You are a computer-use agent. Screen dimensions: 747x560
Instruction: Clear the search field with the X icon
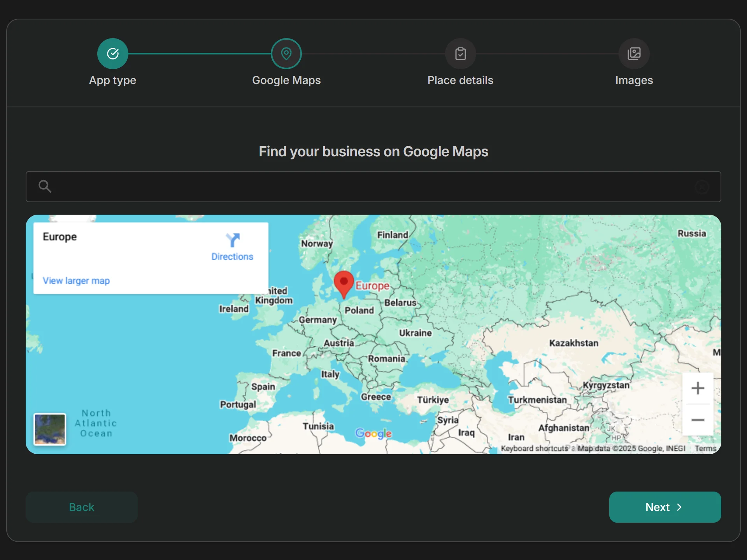coord(702,187)
